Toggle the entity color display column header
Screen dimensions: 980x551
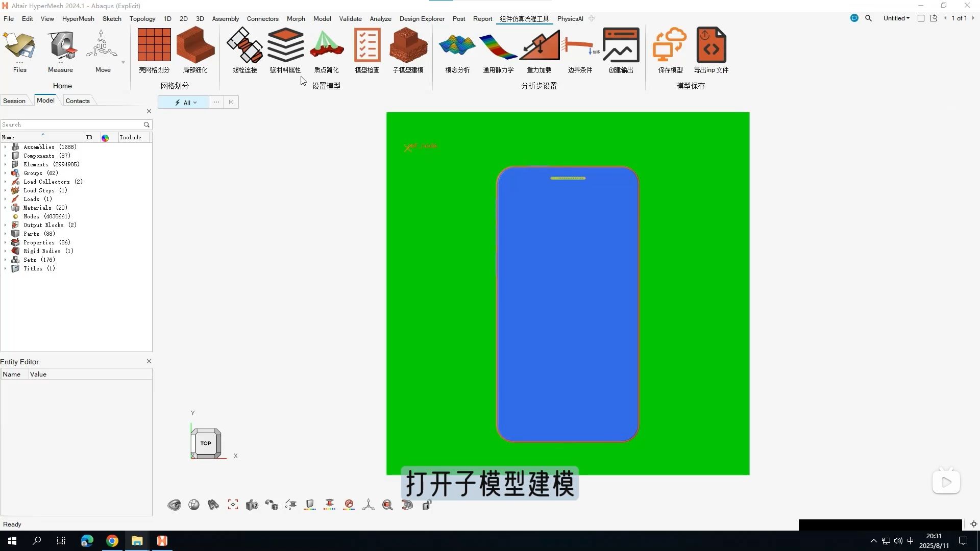(x=105, y=137)
